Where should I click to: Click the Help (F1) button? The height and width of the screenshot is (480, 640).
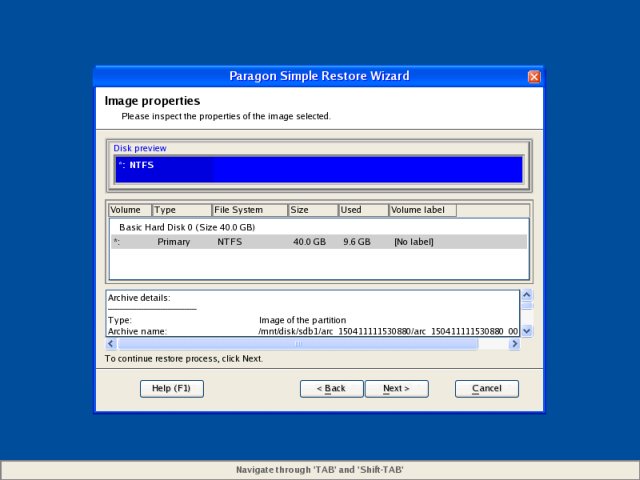pyautogui.click(x=171, y=388)
